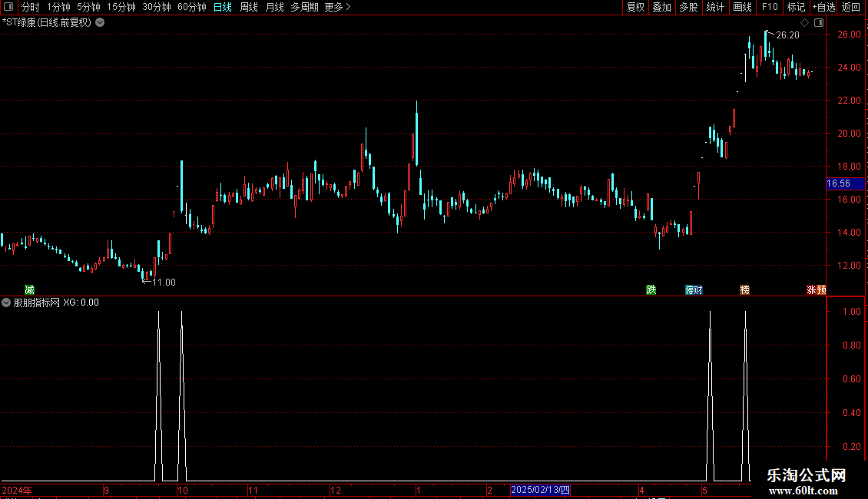Open the dropdown next to *ST绿康 title
Viewport: 868px width, 499px height.
tap(100, 23)
